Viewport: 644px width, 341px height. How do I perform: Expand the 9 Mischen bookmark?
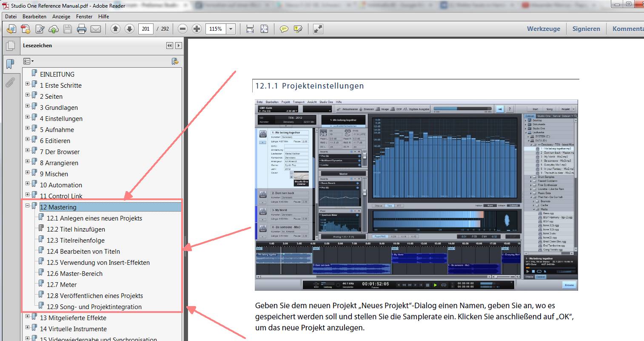28,172
